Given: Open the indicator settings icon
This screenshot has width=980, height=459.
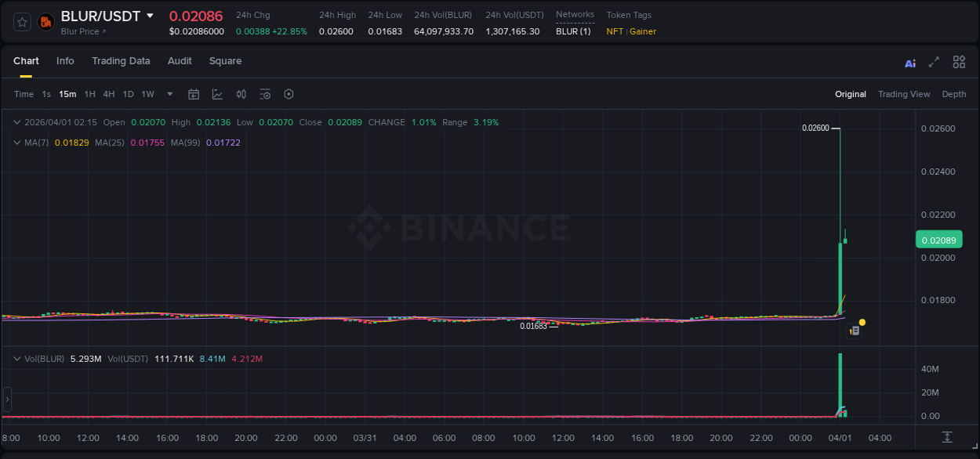Looking at the screenshot, I should (265, 94).
